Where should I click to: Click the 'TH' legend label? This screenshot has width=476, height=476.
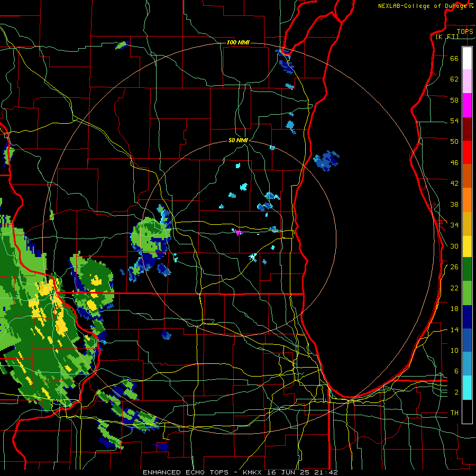pyautogui.click(x=454, y=413)
